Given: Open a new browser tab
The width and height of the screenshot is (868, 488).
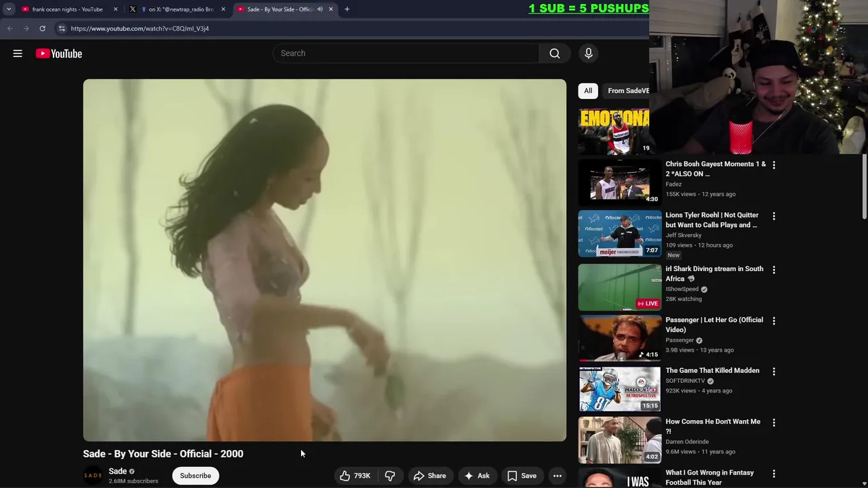Looking at the screenshot, I should [347, 9].
